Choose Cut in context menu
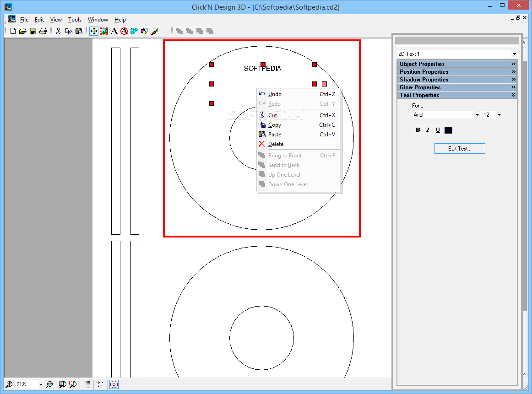Screen dimensions: 532x394 [298, 115]
